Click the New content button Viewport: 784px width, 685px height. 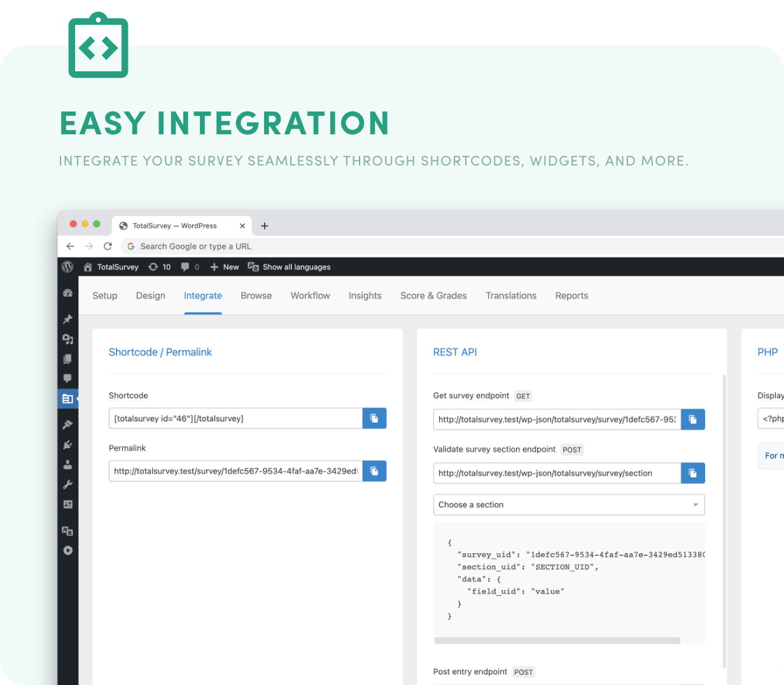[225, 267]
